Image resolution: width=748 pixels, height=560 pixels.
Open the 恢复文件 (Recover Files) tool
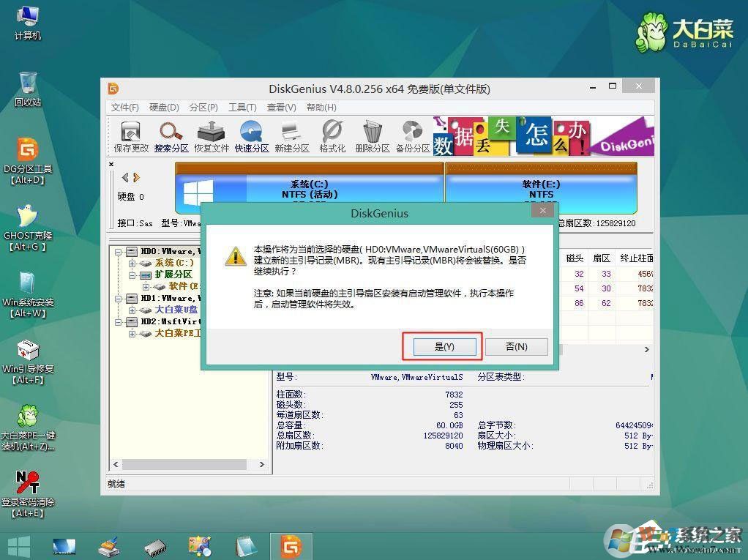[x=211, y=135]
